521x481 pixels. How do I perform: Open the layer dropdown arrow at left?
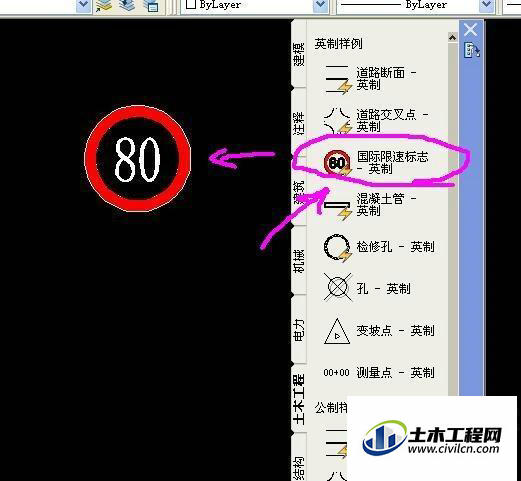(83, 6)
